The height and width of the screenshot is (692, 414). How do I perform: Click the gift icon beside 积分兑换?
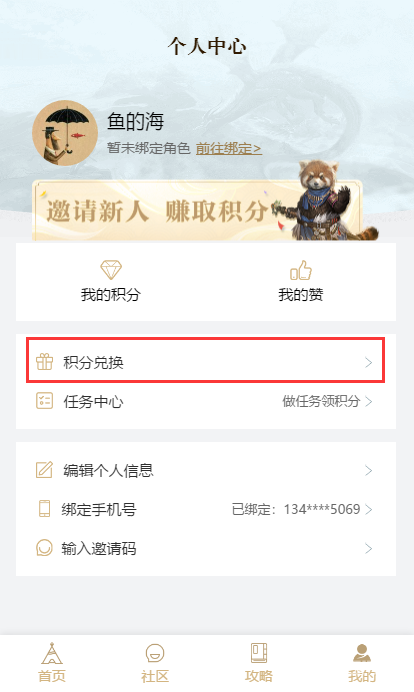coord(45,362)
